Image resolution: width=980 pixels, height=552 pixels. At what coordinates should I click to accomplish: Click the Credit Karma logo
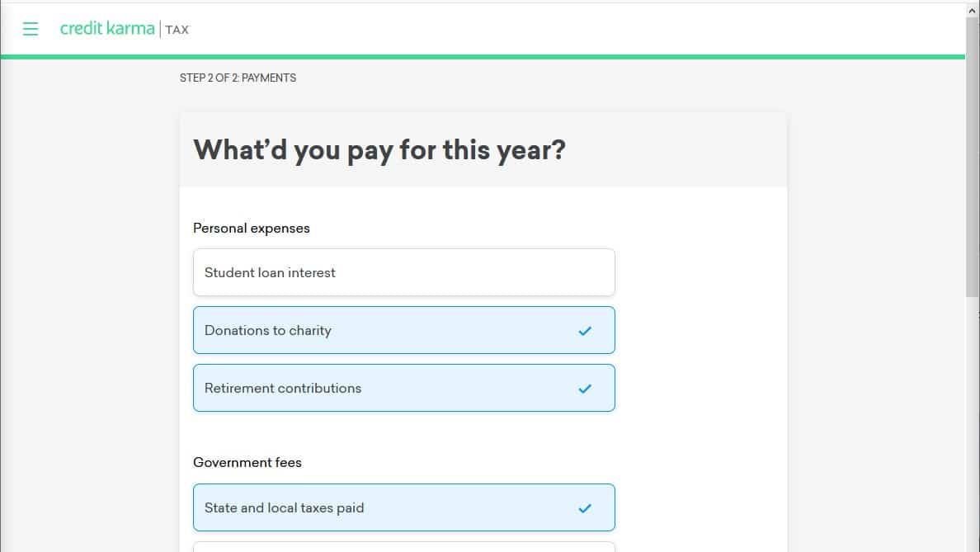pyautogui.click(x=107, y=29)
